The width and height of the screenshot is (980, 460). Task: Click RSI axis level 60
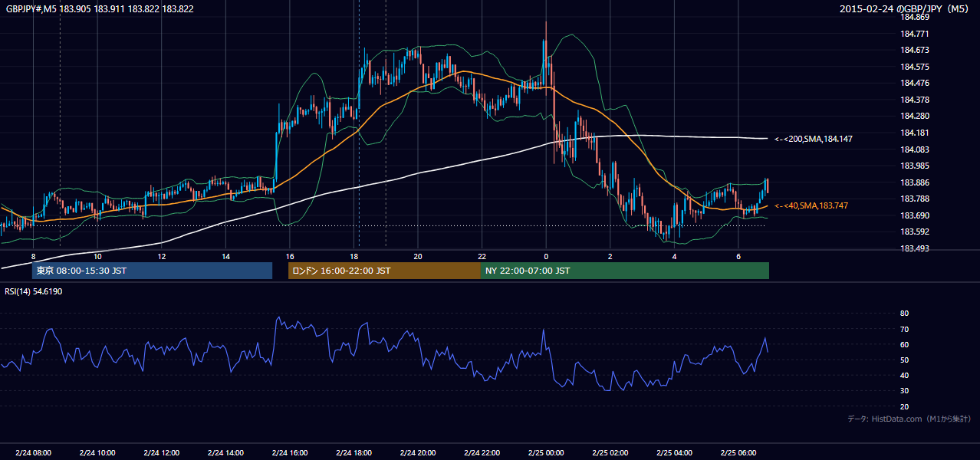click(x=904, y=344)
